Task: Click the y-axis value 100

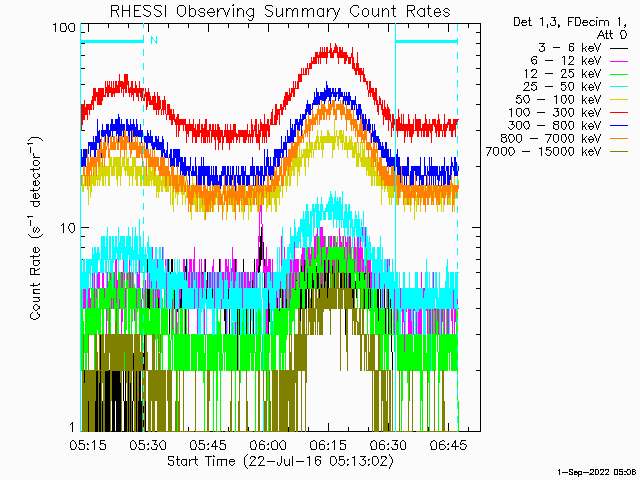Action: click(64, 28)
